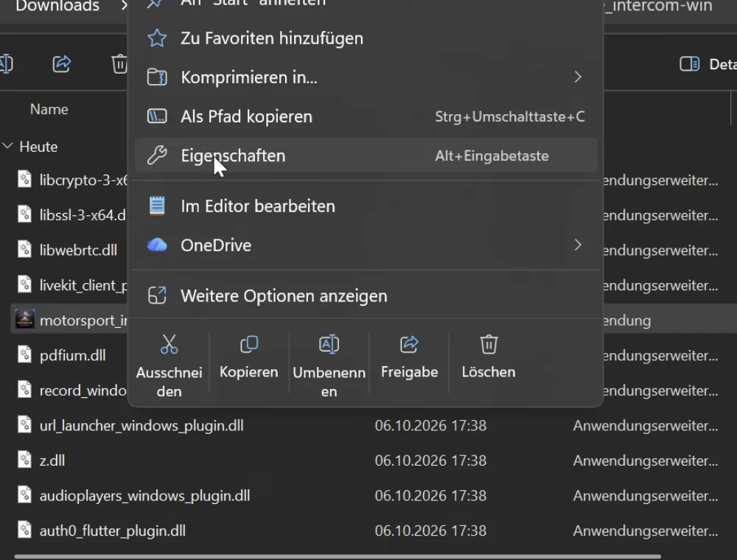737x560 pixels.
Task: Open Eigenschaften from the context menu
Action: coord(366,155)
